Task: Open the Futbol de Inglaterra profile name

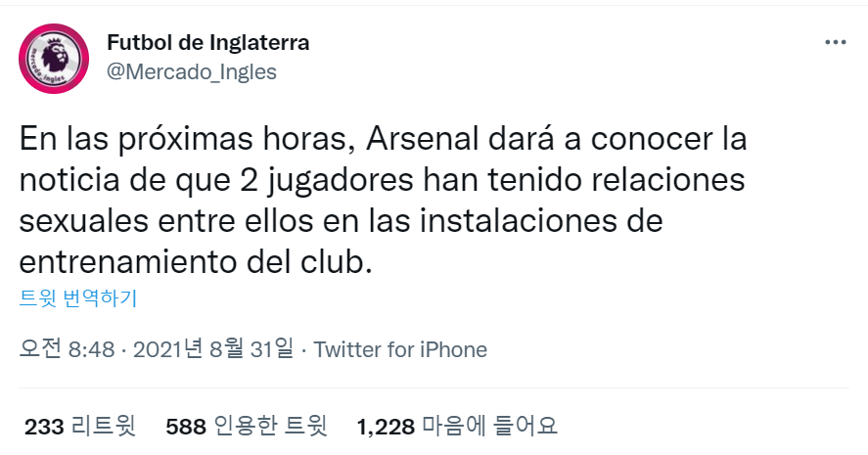Action: [206, 43]
